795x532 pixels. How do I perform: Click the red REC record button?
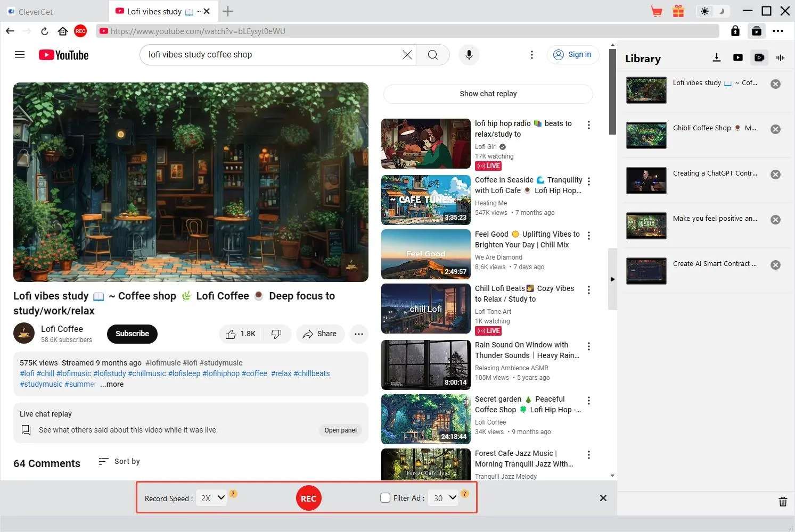tap(308, 498)
